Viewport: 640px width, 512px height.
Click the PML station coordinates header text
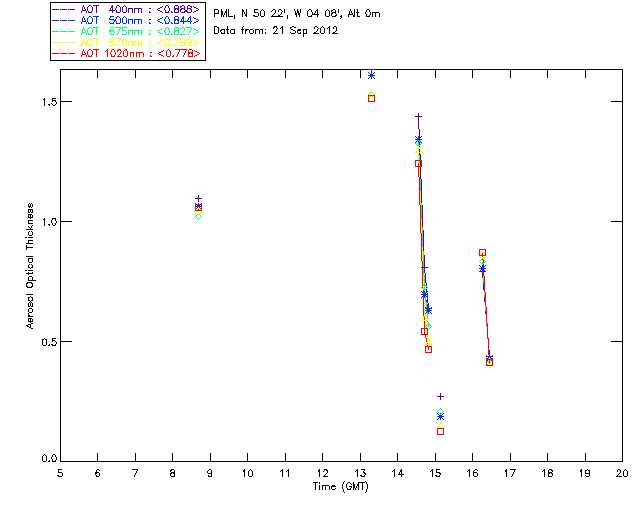click(x=297, y=14)
